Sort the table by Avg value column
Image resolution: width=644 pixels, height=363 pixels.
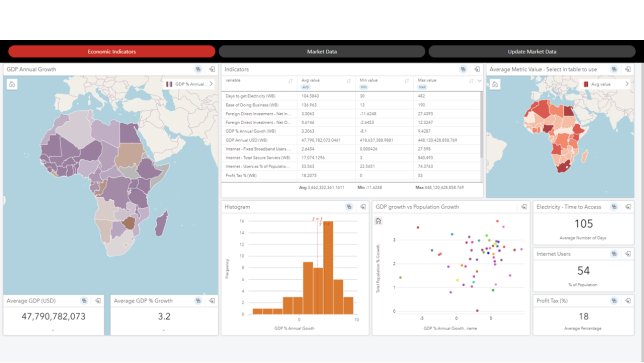349,81
